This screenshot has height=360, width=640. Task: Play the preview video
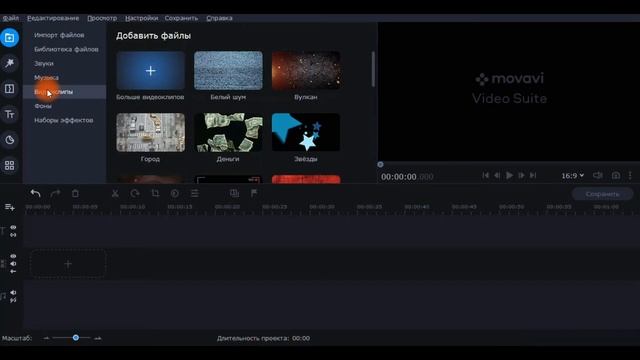pos(509,176)
